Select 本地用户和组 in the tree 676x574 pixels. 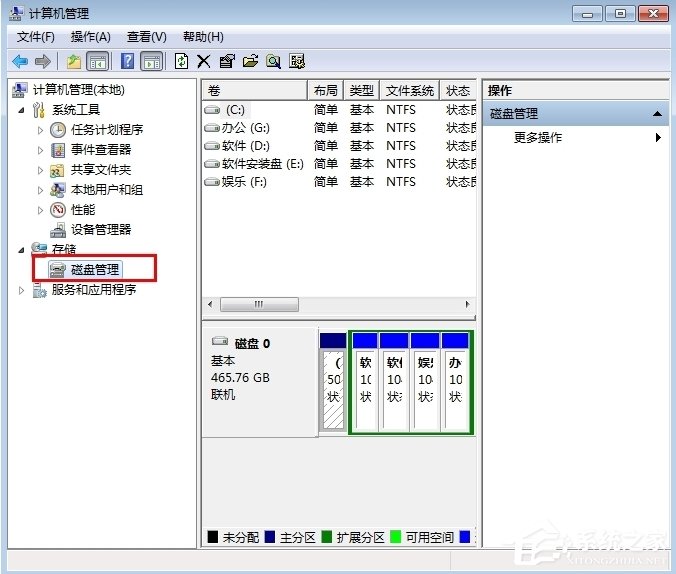click(x=107, y=190)
